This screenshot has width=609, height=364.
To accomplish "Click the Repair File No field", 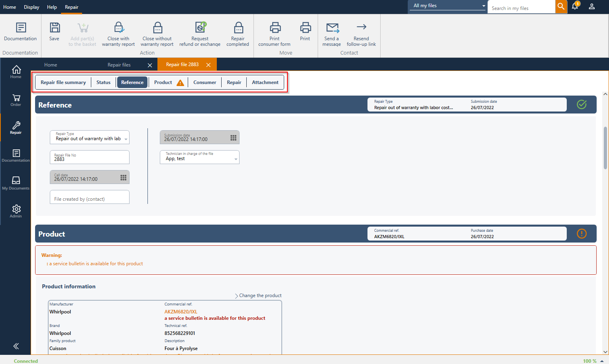I will [90, 157].
